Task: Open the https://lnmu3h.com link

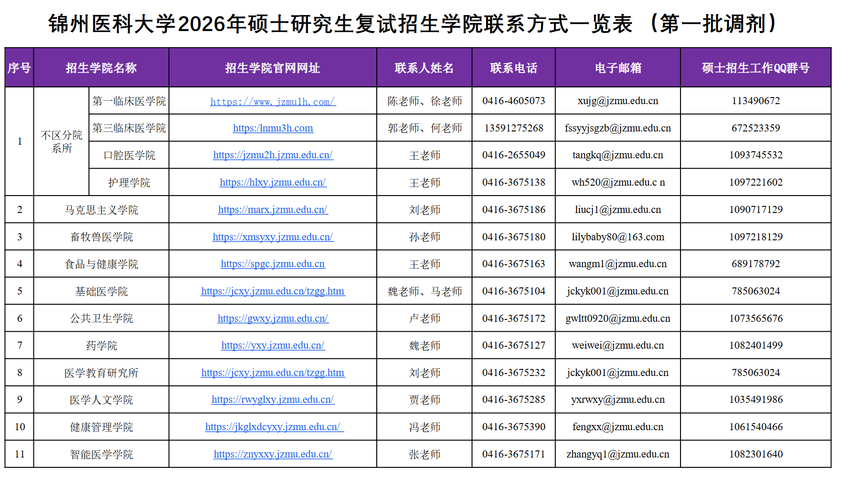Action: coord(272,128)
